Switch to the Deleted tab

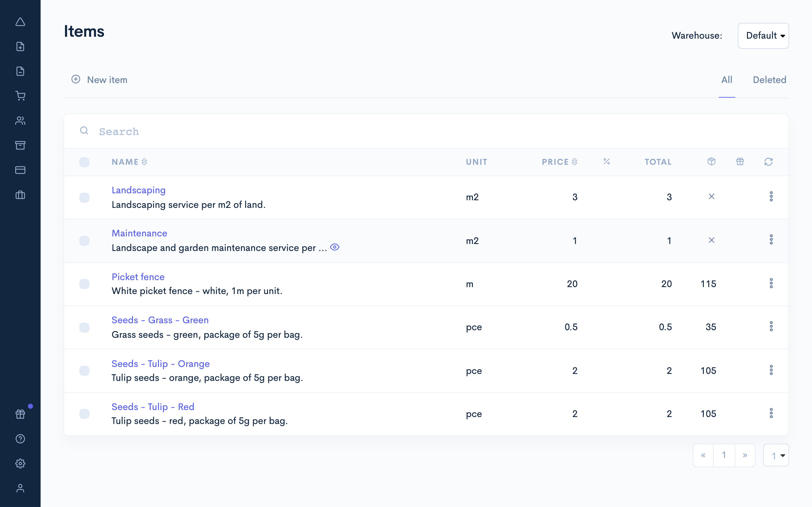pos(769,80)
